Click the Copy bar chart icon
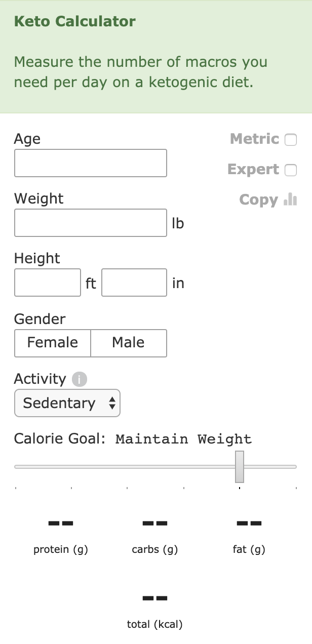 pos(291,199)
